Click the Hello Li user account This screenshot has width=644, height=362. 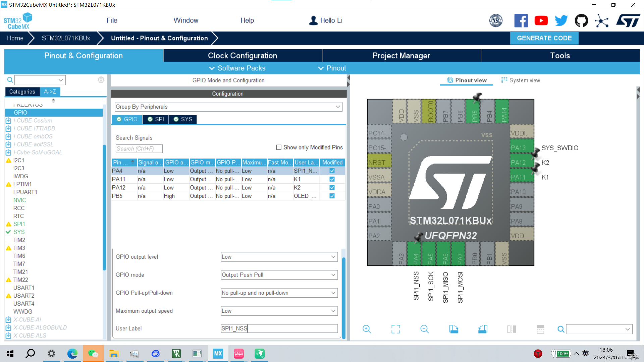pos(325,20)
